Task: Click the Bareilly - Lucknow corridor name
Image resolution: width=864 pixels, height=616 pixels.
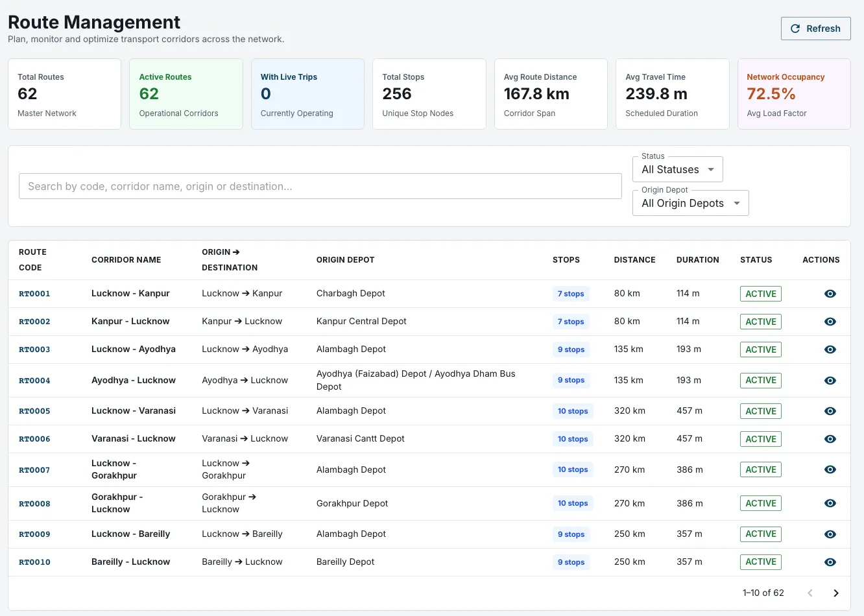Action: point(130,562)
